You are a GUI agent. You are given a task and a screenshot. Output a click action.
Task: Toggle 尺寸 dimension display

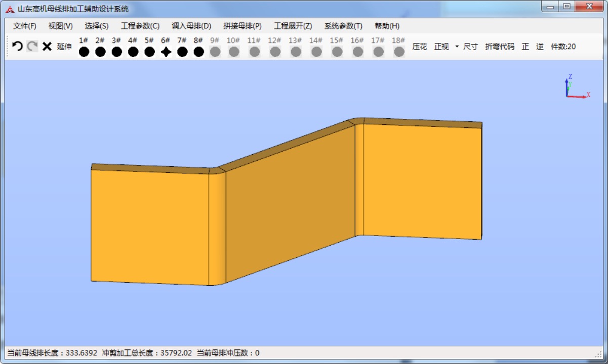pyautogui.click(x=470, y=47)
